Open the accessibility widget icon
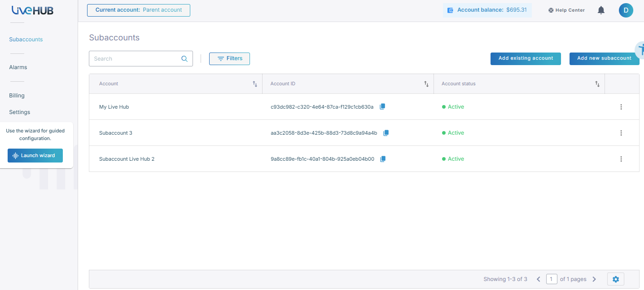 640,49
